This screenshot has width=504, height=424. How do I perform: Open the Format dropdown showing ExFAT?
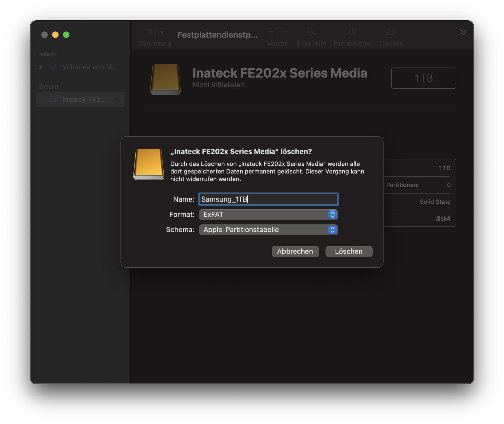(268, 215)
